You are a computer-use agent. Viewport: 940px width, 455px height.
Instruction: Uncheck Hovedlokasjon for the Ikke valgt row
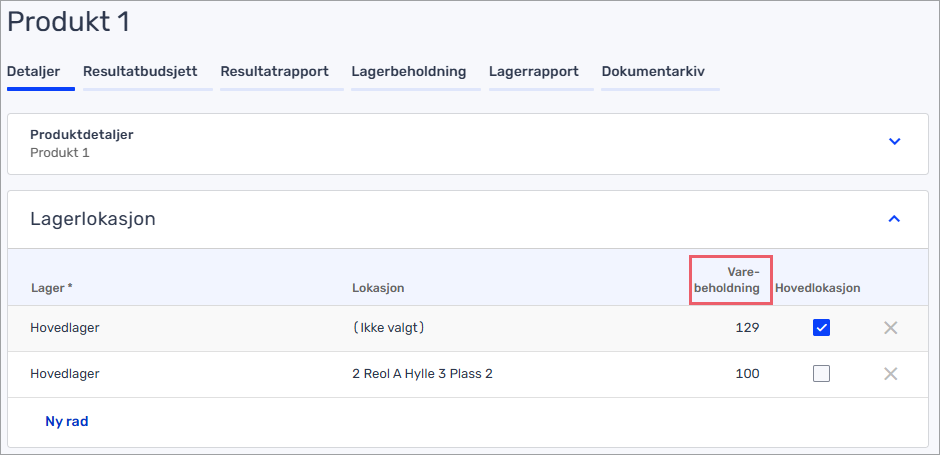coord(821,328)
